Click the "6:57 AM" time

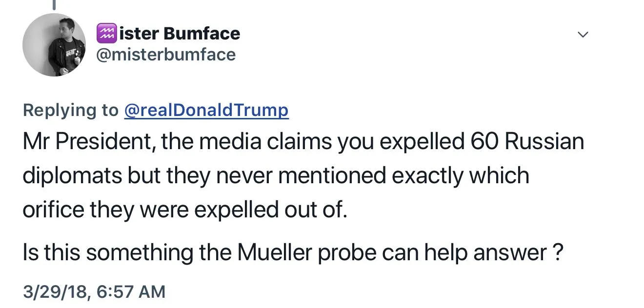pos(131,291)
